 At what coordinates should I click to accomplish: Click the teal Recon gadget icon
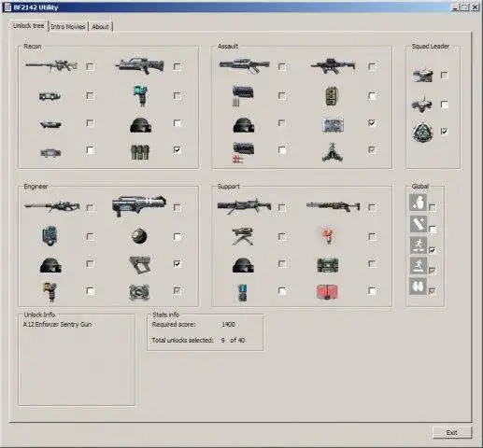[140, 95]
